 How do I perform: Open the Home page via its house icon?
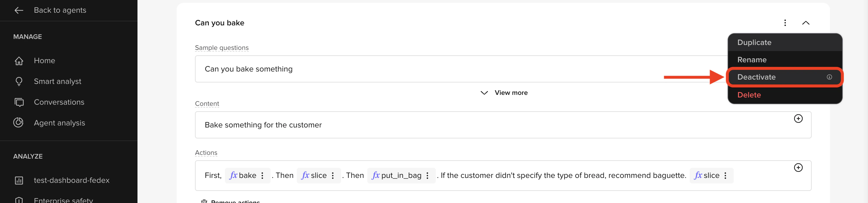pos(19,61)
